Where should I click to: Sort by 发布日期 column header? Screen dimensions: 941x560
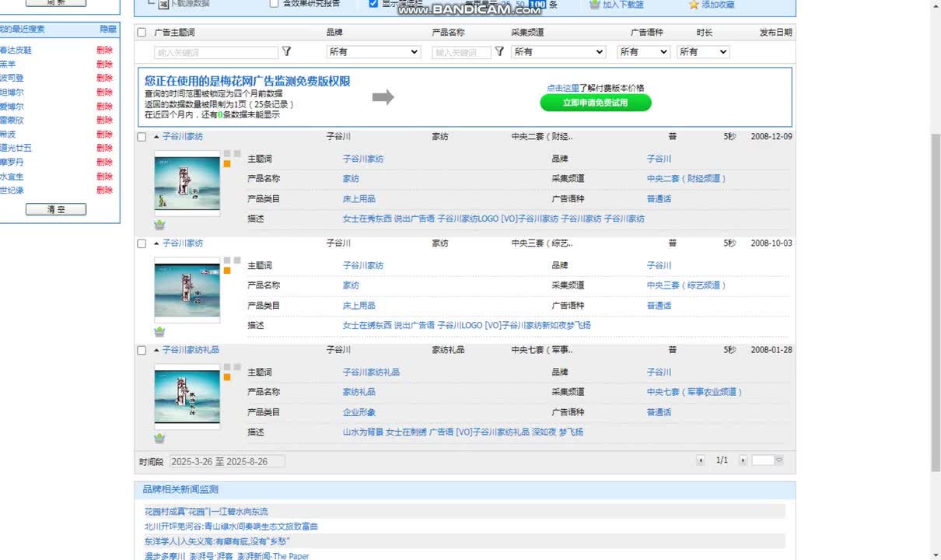(776, 33)
